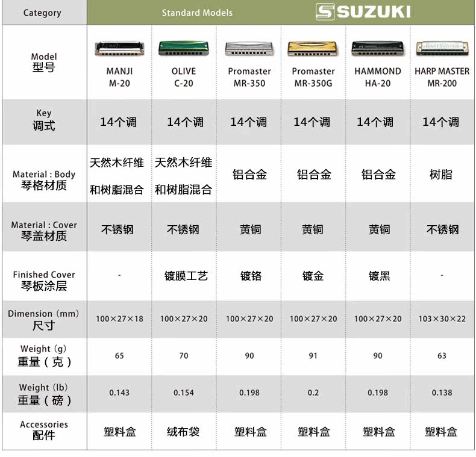Click the 'MANJI M-20' model name
This screenshot has width=476, height=457.
tap(119, 77)
